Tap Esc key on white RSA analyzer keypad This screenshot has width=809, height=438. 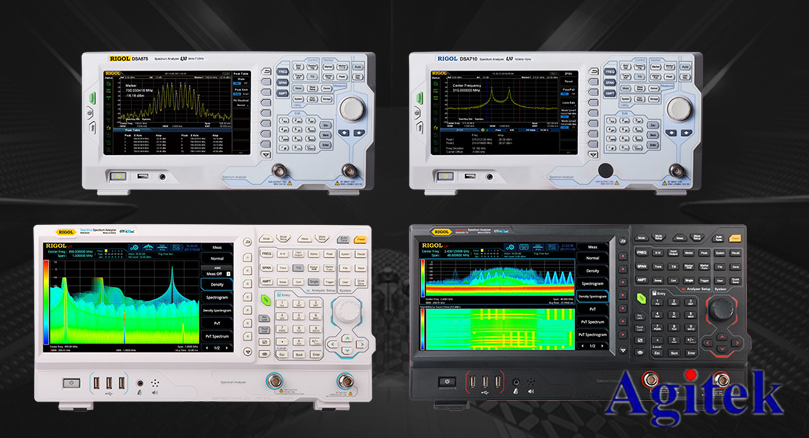[282, 354]
